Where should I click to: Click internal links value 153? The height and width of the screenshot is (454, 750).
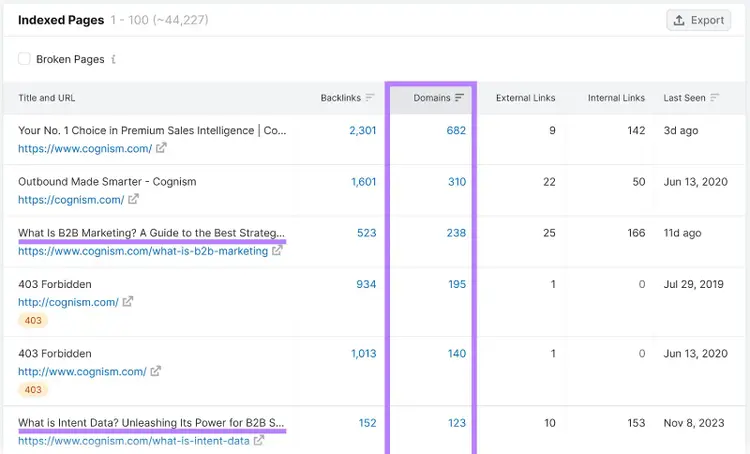(636, 423)
